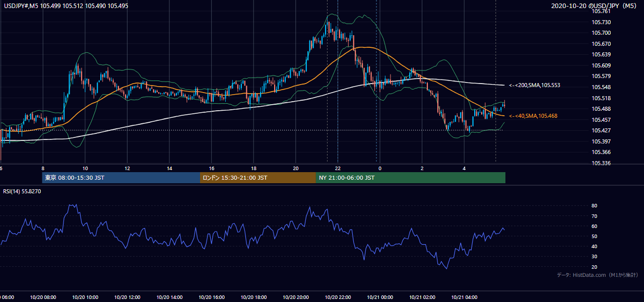Image resolution: width=644 pixels, height=302 pixels.
Task: Click the 10/20 16:00 date label
Action: tap(212, 297)
